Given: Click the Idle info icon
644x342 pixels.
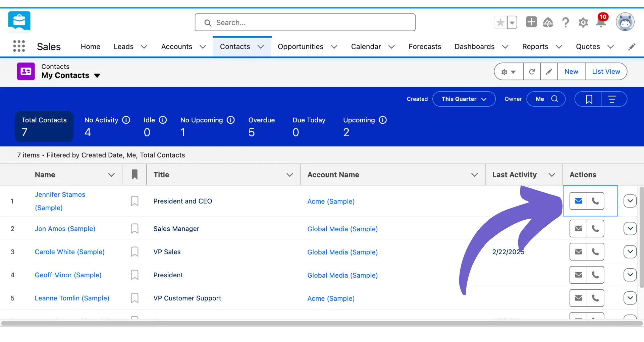Looking at the screenshot, I should coord(163,120).
